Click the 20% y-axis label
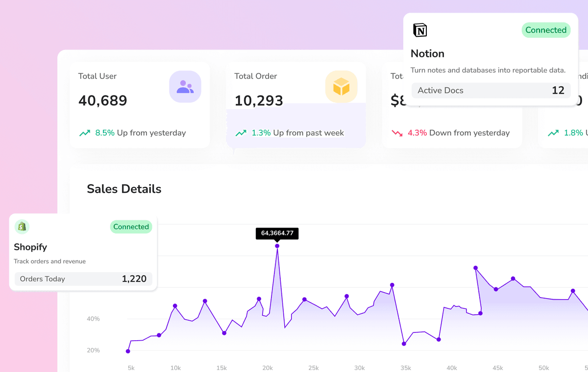 tap(93, 350)
